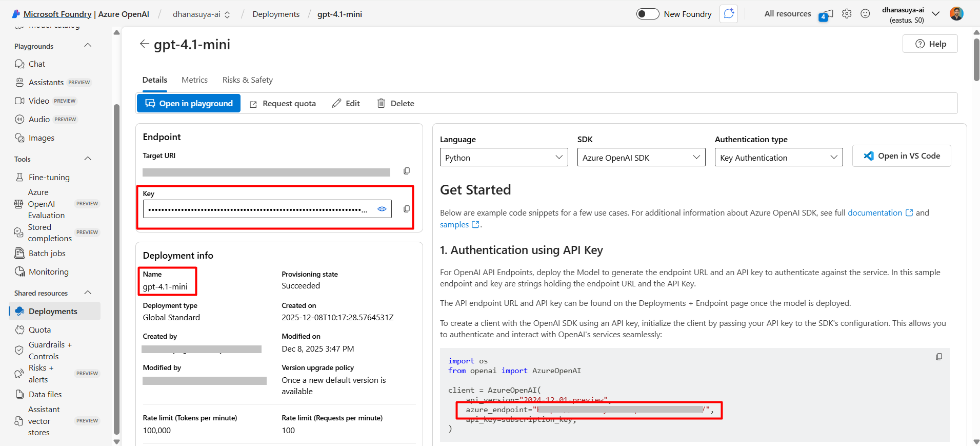Switch to the Risks & Safety tab

pyautogui.click(x=248, y=80)
